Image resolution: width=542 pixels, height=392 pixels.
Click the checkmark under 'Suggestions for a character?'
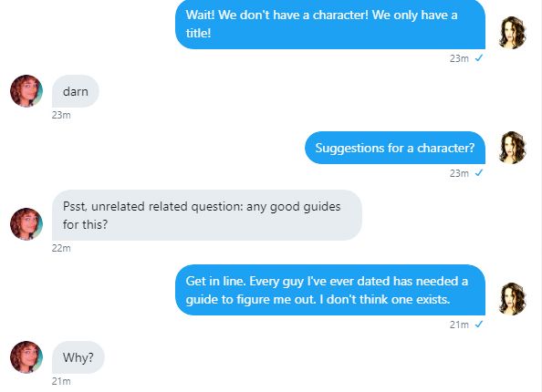479,172
